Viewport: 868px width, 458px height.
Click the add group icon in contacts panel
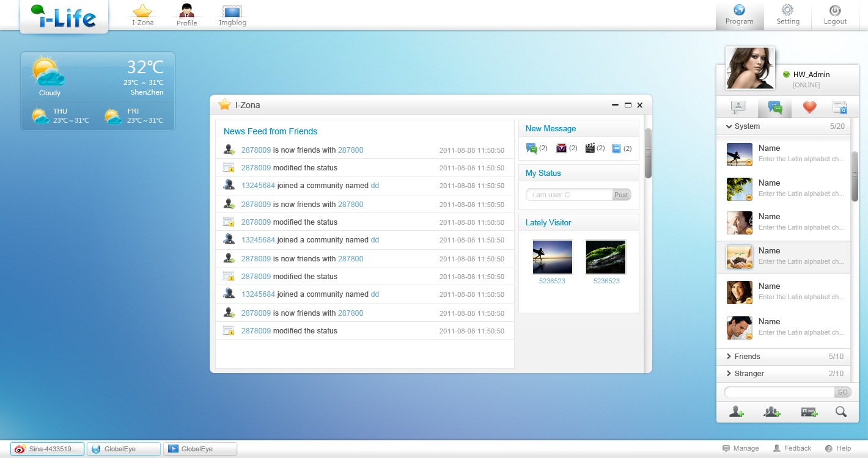[x=772, y=412]
